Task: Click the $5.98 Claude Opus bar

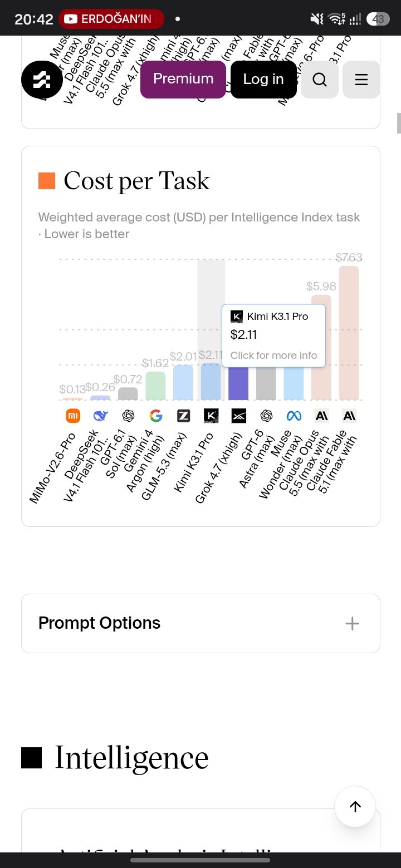Action: tap(321, 347)
